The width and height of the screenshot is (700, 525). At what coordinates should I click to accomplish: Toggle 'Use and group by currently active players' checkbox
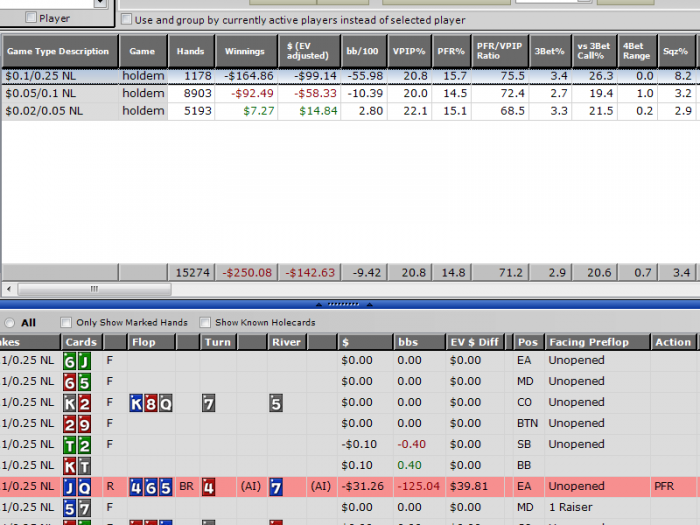pos(127,19)
